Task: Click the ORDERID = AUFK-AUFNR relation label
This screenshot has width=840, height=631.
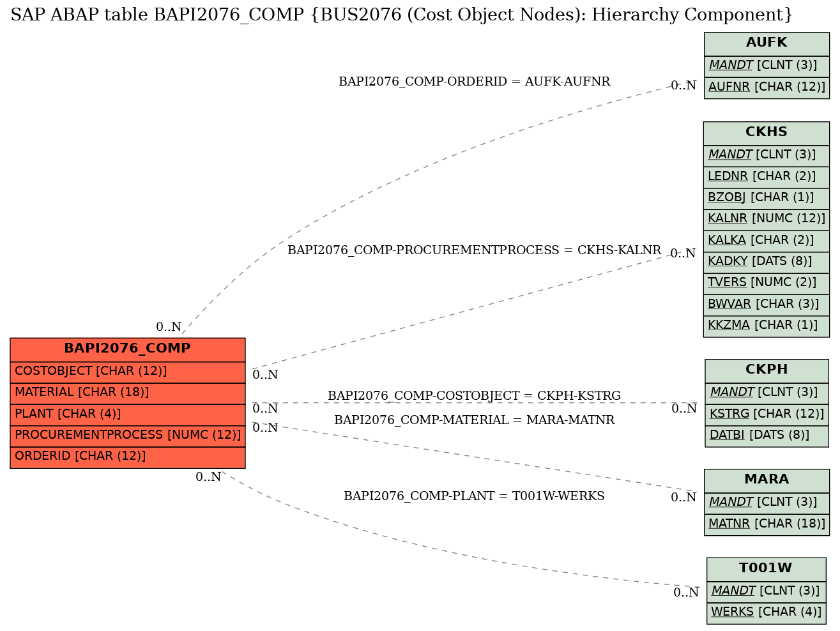Action: (x=474, y=82)
